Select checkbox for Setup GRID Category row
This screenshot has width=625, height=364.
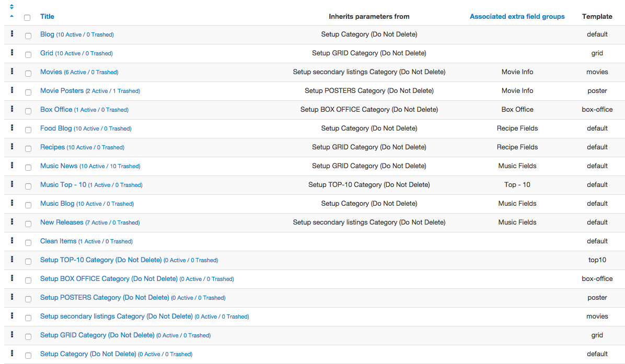28,336
